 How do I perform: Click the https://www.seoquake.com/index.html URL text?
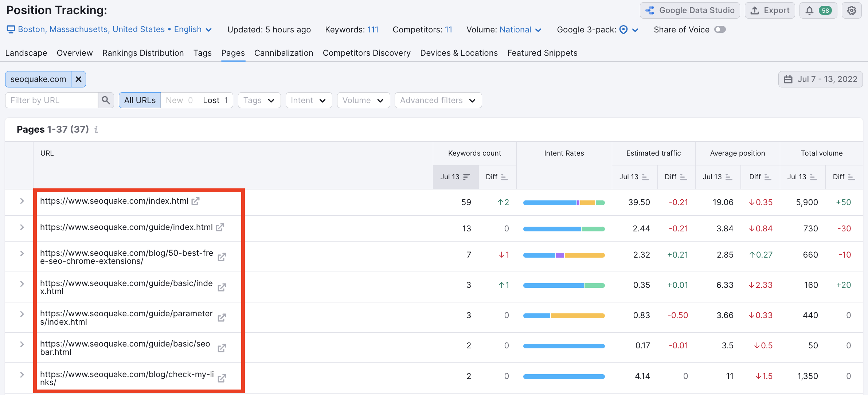[x=114, y=201]
